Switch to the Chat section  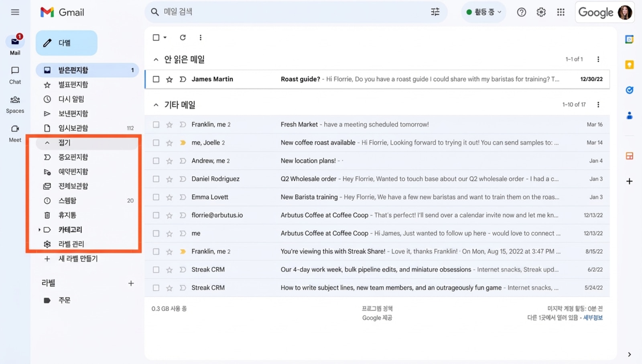tap(15, 75)
